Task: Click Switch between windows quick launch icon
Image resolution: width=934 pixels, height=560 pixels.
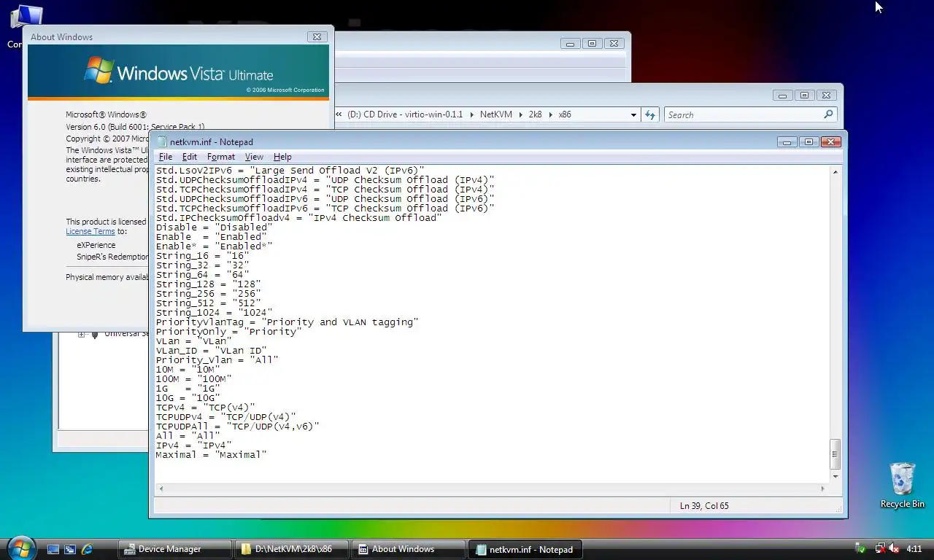Action: click(70, 549)
